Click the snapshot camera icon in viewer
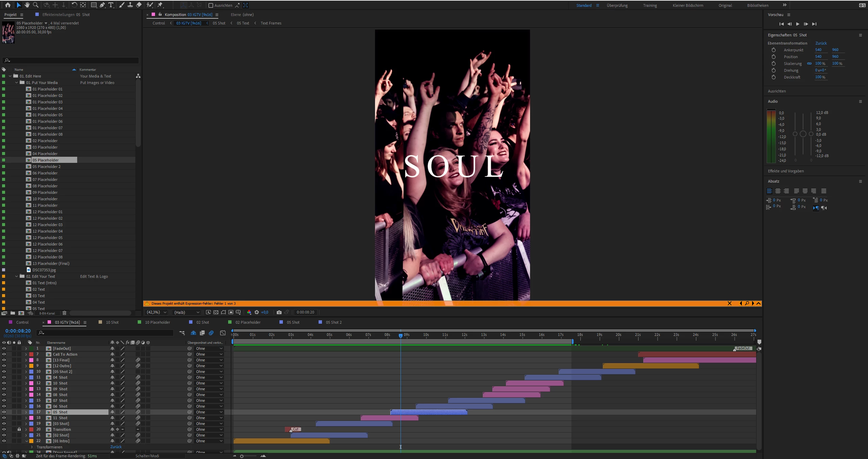This screenshot has height=459, width=868. pyautogui.click(x=279, y=312)
